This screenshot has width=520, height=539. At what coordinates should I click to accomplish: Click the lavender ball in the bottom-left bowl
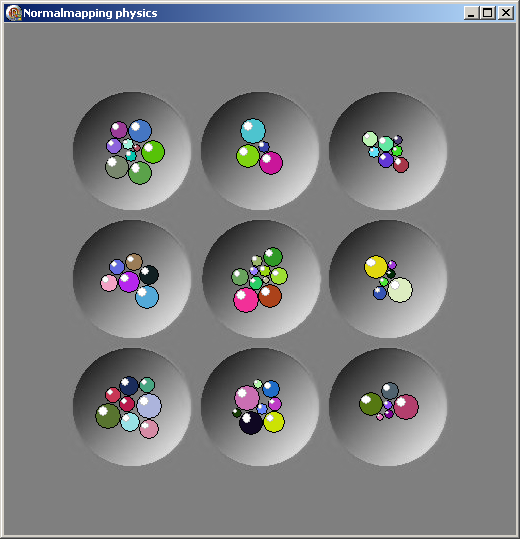pyautogui.click(x=149, y=406)
